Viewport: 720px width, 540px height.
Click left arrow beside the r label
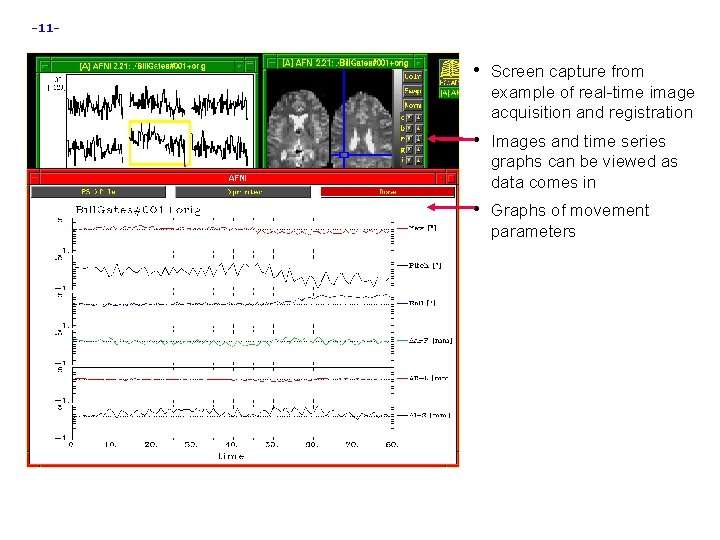click(x=410, y=139)
